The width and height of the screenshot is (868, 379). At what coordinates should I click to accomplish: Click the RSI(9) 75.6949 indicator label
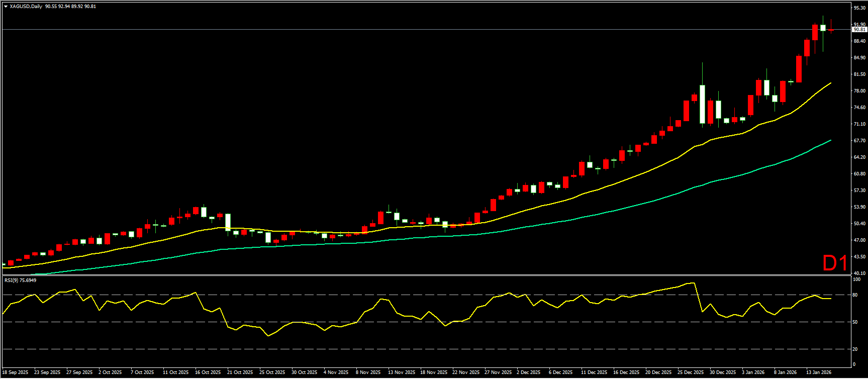[x=21, y=280]
